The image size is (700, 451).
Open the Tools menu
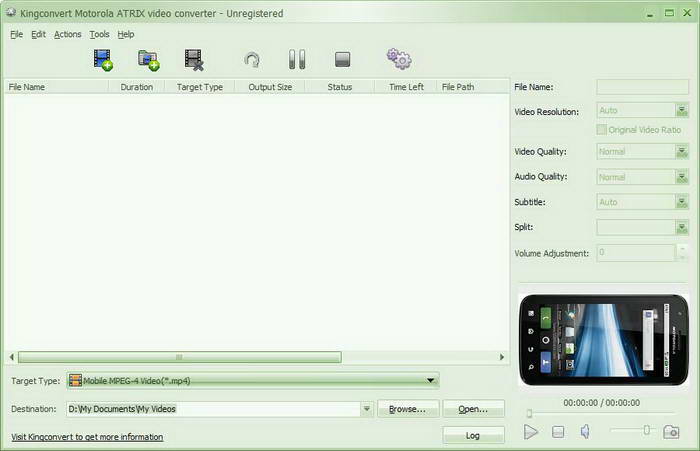coord(99,34)
